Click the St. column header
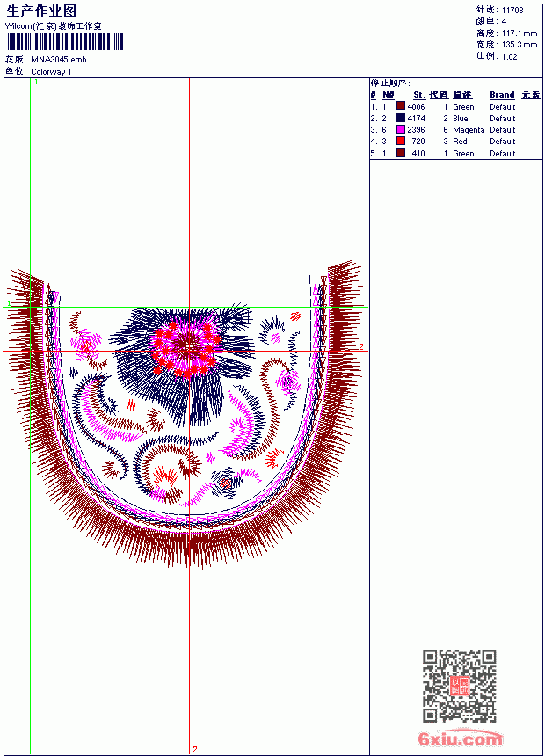The width and height of the screenshot is (545, 756). point(419,95)
